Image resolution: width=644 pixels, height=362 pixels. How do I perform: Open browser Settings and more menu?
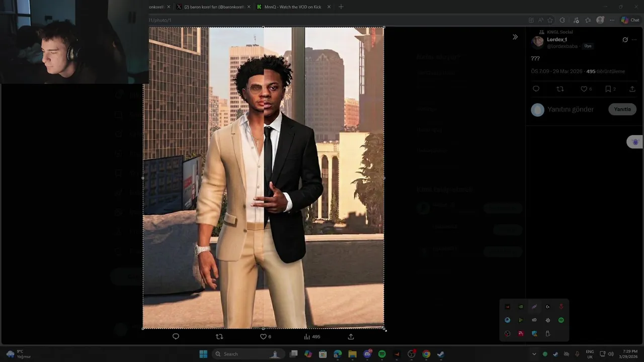point(612,20)
